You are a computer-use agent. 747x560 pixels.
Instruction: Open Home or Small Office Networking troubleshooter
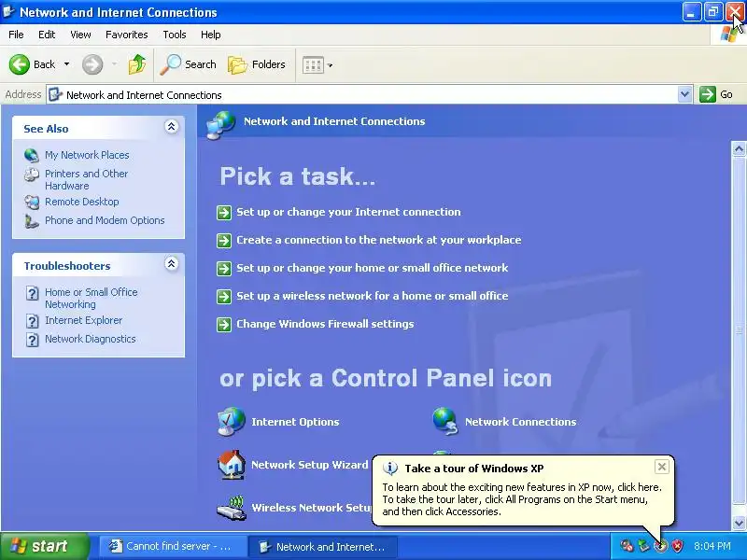pos(91,298)
